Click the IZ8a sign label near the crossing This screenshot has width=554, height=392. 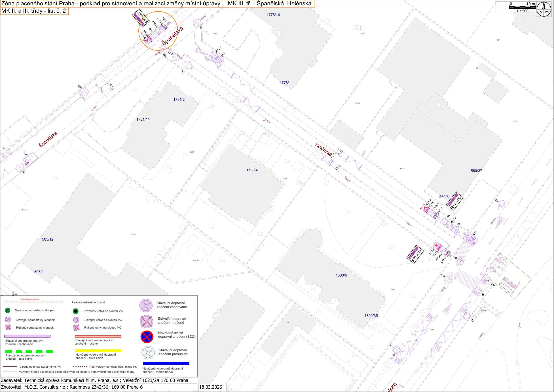pos(475,233)
